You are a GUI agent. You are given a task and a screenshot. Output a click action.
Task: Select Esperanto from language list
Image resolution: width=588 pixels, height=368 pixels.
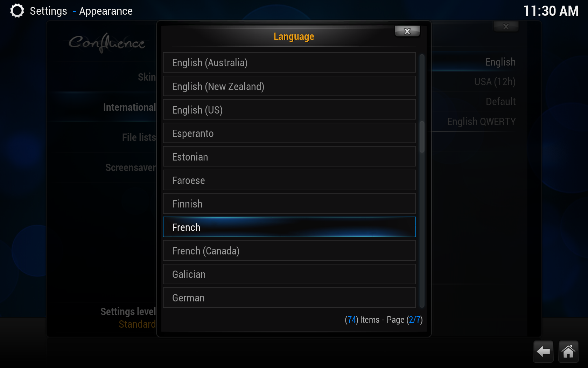click(x=289, y=133)
